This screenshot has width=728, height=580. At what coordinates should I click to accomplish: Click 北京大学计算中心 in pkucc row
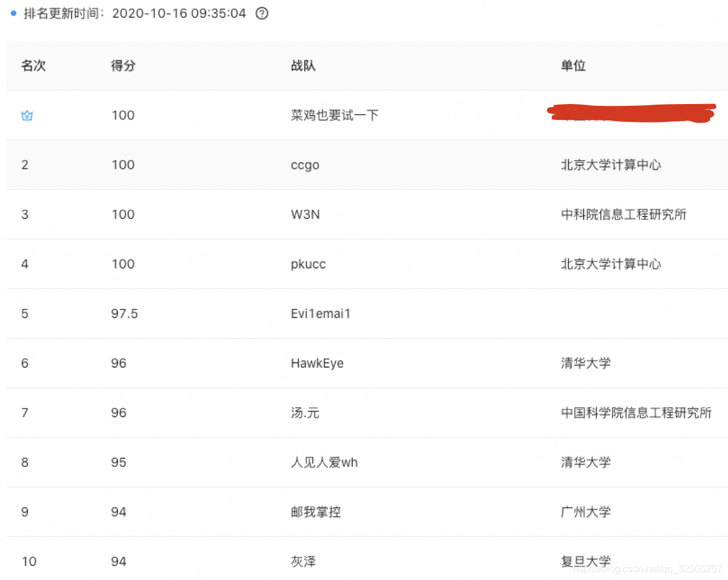tap(611, 264)
